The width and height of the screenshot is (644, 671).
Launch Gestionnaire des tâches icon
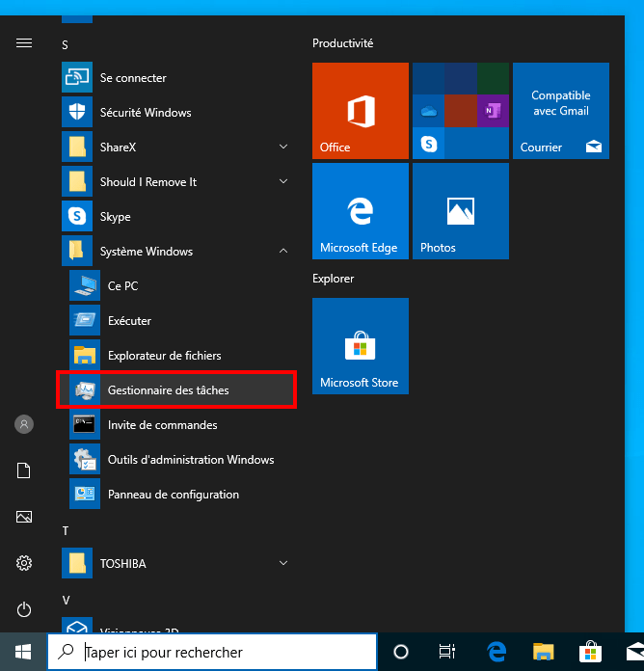tap(85, 389)
